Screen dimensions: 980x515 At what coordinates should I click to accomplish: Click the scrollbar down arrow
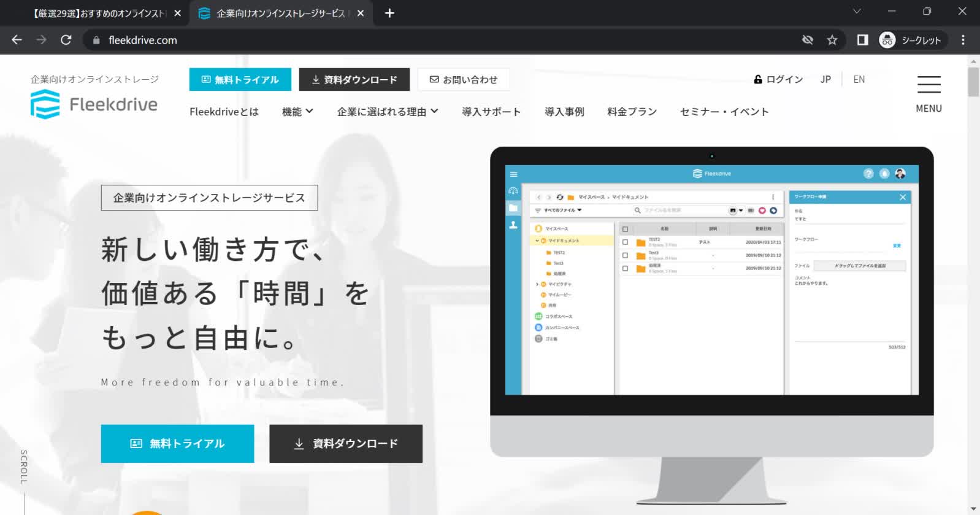click(973, 509)
